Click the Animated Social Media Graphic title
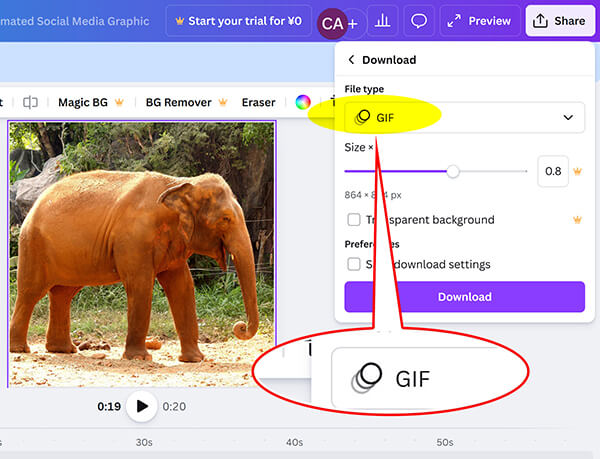Viewport: 600px width, 459px height. 75,21
